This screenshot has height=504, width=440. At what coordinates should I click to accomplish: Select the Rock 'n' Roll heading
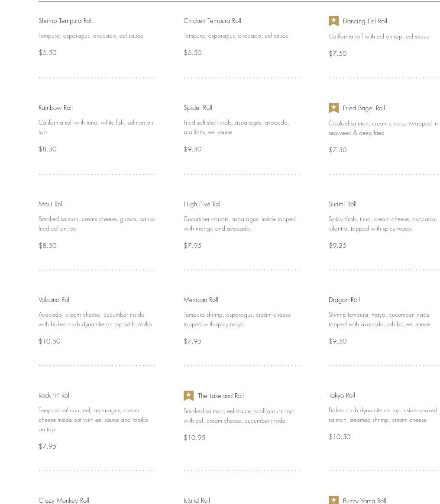(x=55, y=395)
